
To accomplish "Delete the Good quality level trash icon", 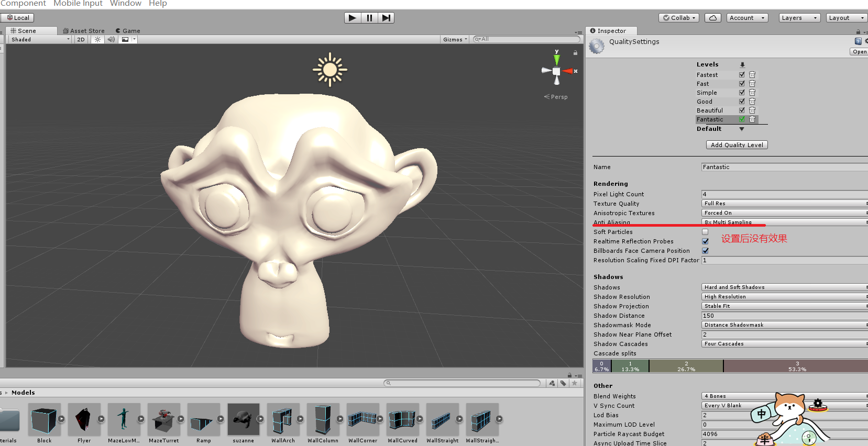I will coord(752,102).
